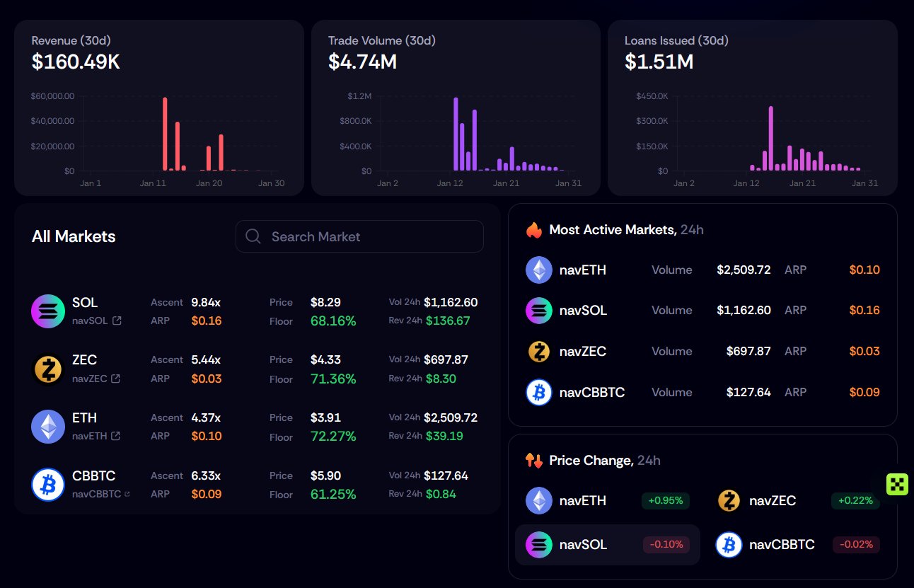Select navETH row in Most Active Markets
This screenshot has width=914, height=588.
point(702,270)
